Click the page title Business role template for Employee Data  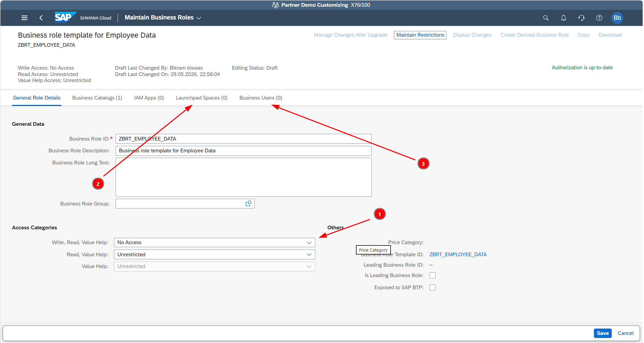coord(87,35)
